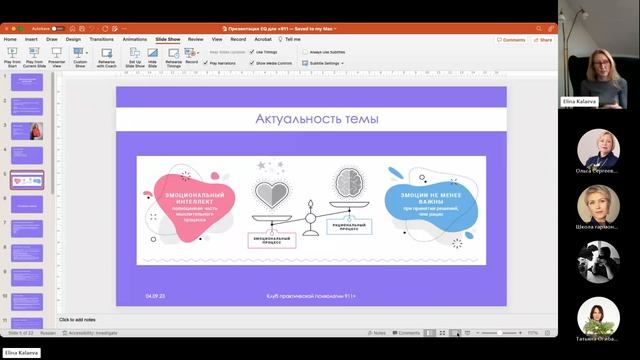
Task: Select slide 6 thumbnail
Action: click(27, 204)
